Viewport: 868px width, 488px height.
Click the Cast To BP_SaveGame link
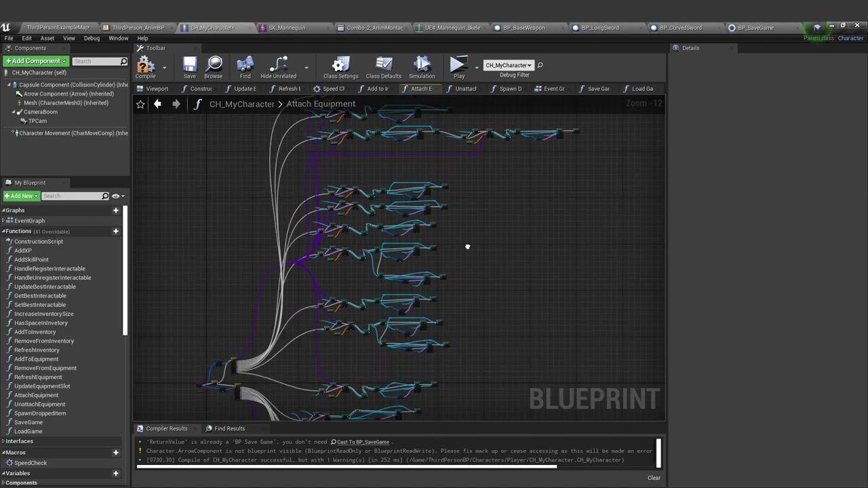click(x=363, y=442)
